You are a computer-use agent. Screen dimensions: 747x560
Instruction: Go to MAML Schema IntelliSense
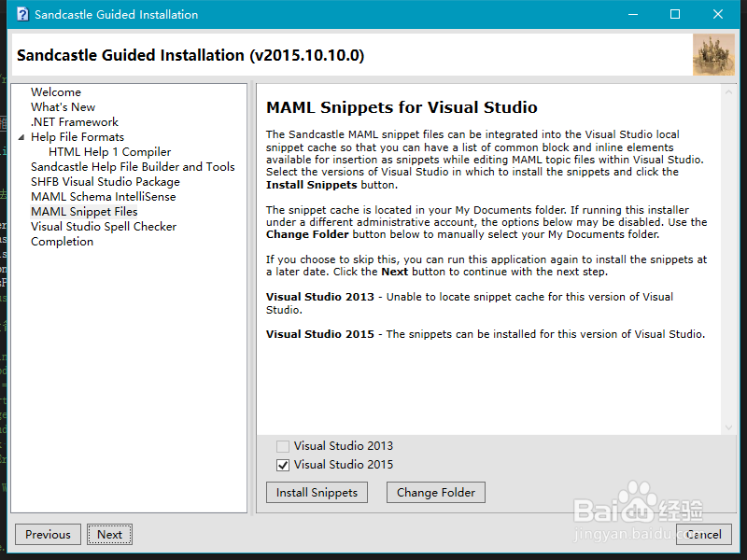click(x=104, y=197)
